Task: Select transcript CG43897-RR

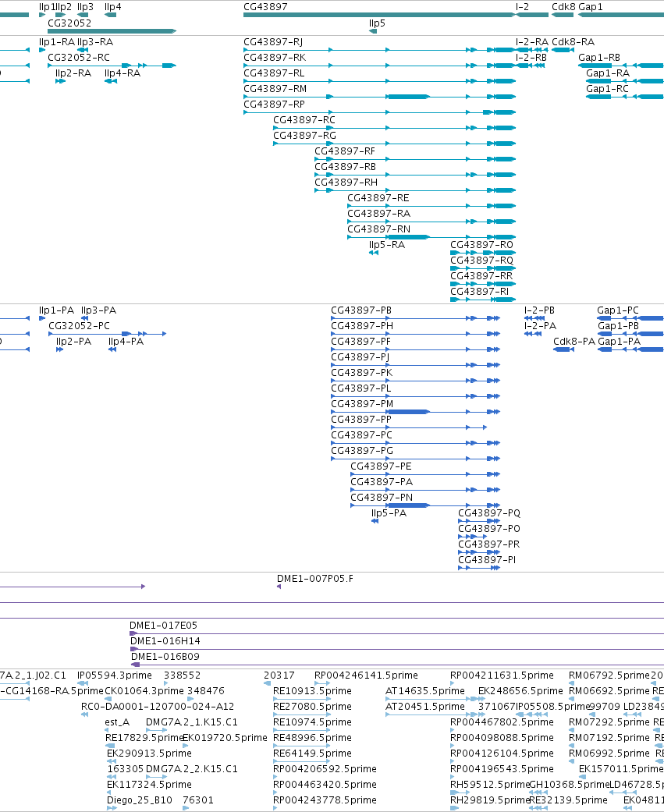Action: (x=481, y=275)
